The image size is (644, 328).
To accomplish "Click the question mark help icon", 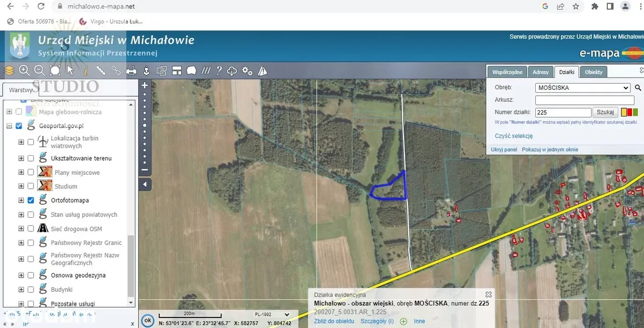I will coord(219,71).
